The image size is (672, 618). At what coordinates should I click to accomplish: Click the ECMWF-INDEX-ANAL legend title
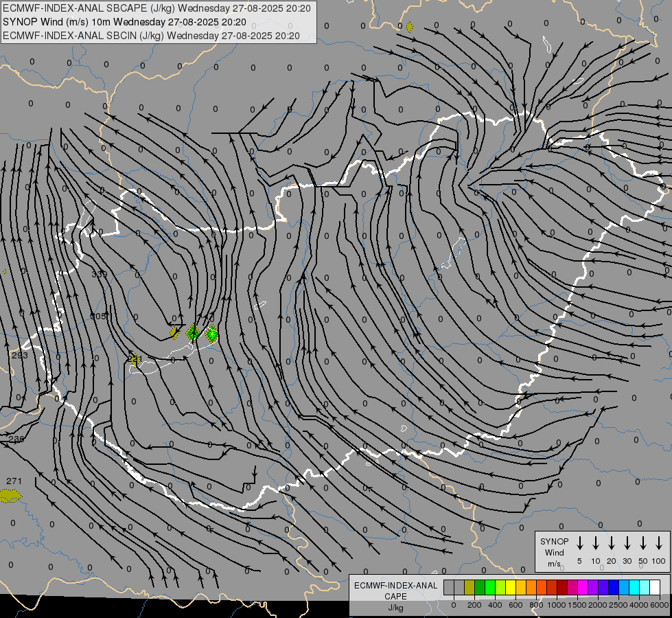395,586
